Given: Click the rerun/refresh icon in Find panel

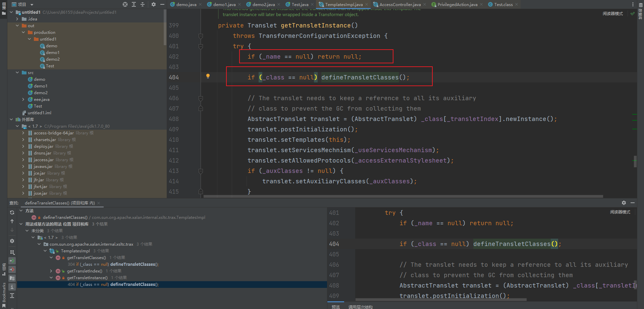Looking at the screenshot, I should pyautogui.click(x=12, y=212).
